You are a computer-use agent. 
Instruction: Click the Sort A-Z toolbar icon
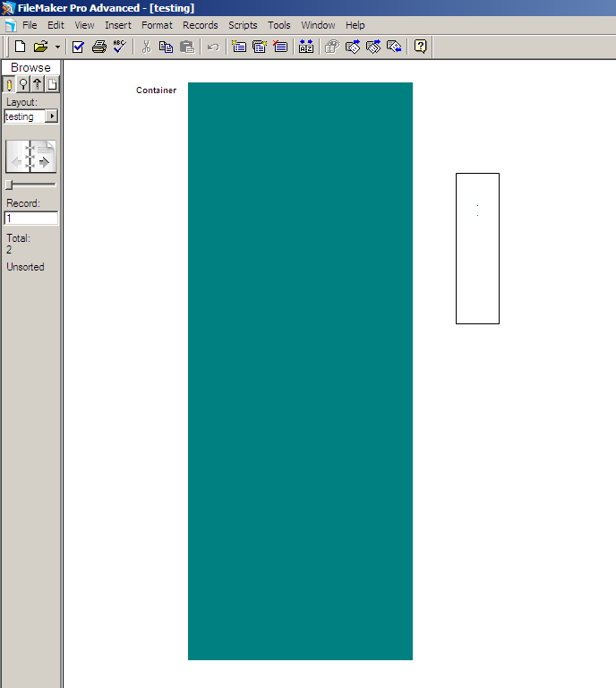306,47
